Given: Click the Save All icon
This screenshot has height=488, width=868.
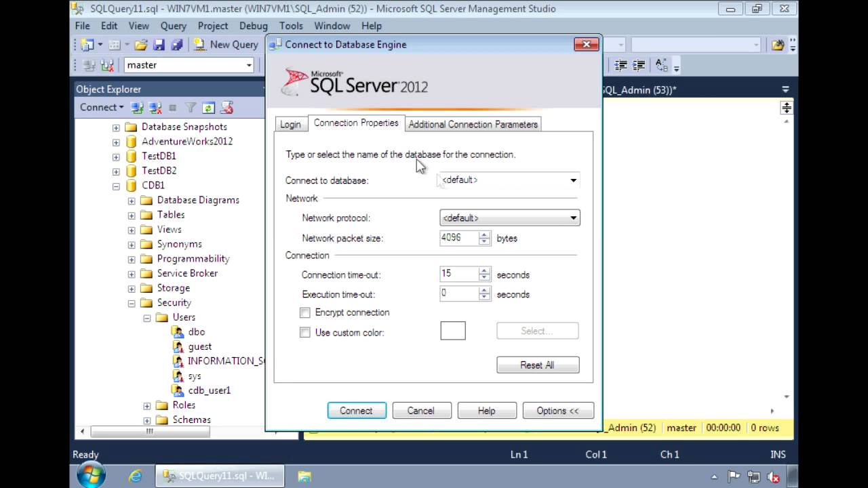Looking at the screenshot, I should [176, 45].
